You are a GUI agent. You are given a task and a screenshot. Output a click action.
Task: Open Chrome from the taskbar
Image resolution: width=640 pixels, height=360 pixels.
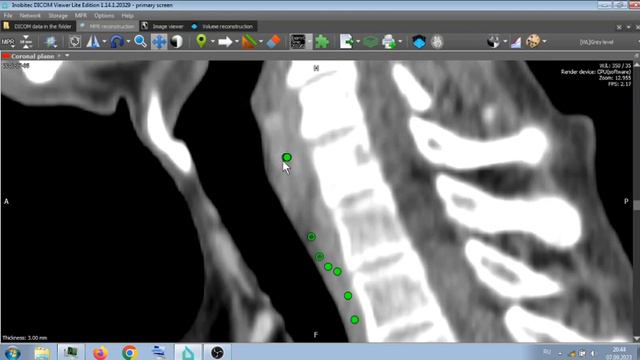click(x=129, y=352)
